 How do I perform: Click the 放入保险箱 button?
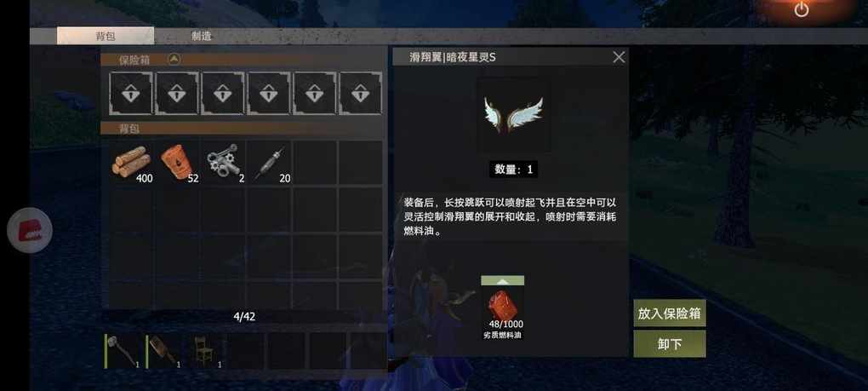(x=670, y=313)
